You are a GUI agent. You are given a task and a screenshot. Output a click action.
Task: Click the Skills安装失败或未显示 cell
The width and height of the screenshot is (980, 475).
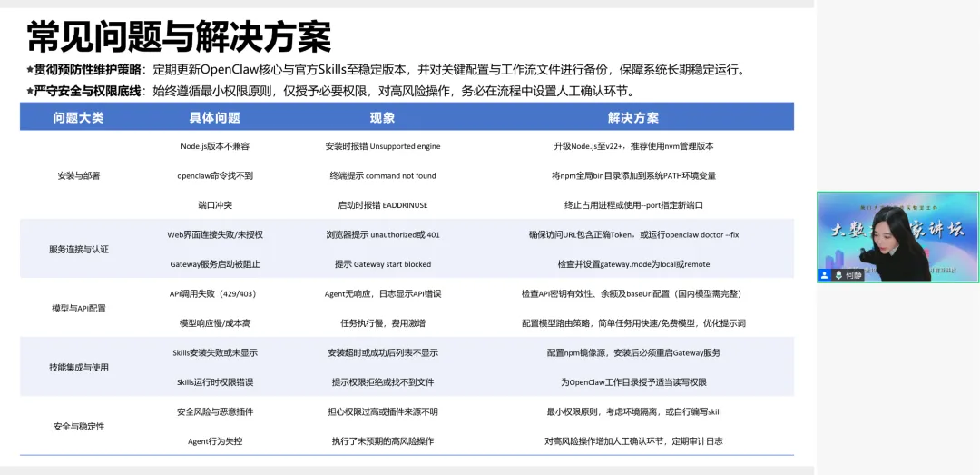tap(215, 353)
